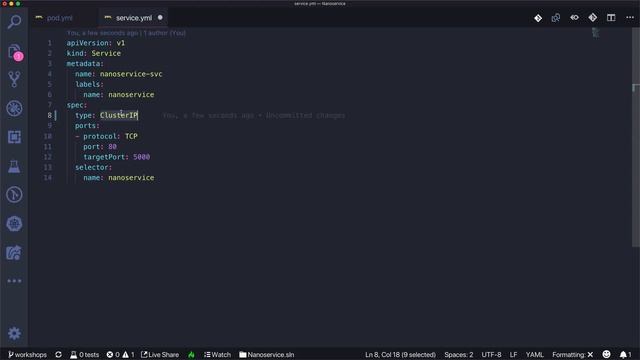Open file changes diamond icon
This screenshot has height=360, width=640.
(x=538, y=18)
